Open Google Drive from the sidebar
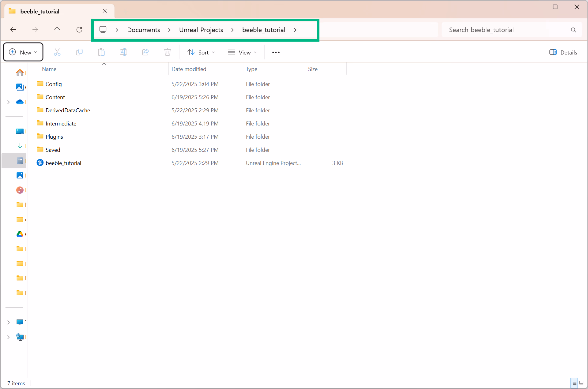Viewport: 588px width, 389px height. click(x=20, y=234)
